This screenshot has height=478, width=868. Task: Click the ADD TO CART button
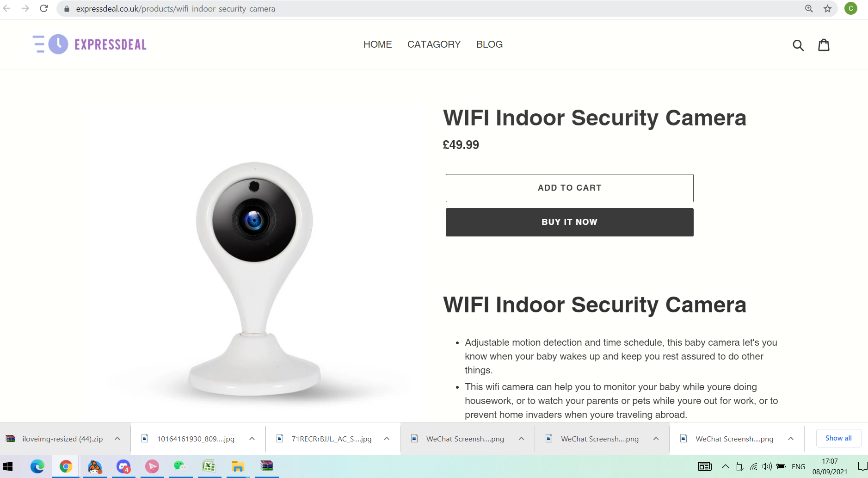click(x=569, y=188)
